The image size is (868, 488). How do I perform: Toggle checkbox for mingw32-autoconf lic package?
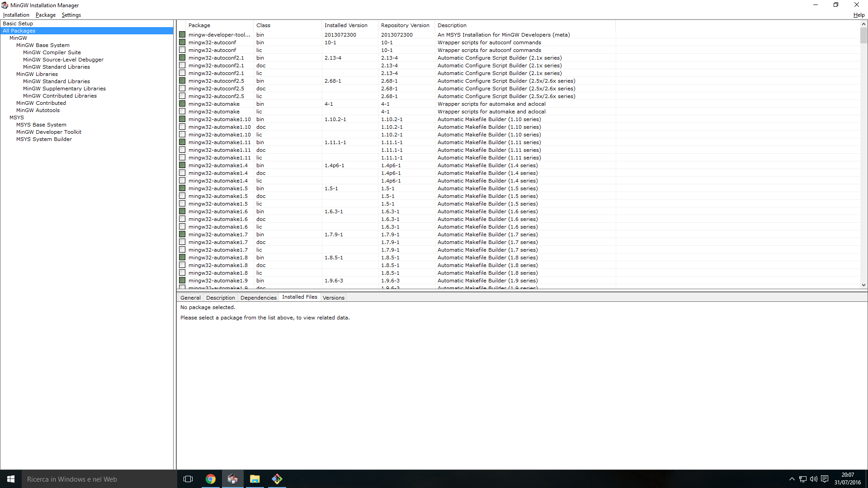[182, 50]
